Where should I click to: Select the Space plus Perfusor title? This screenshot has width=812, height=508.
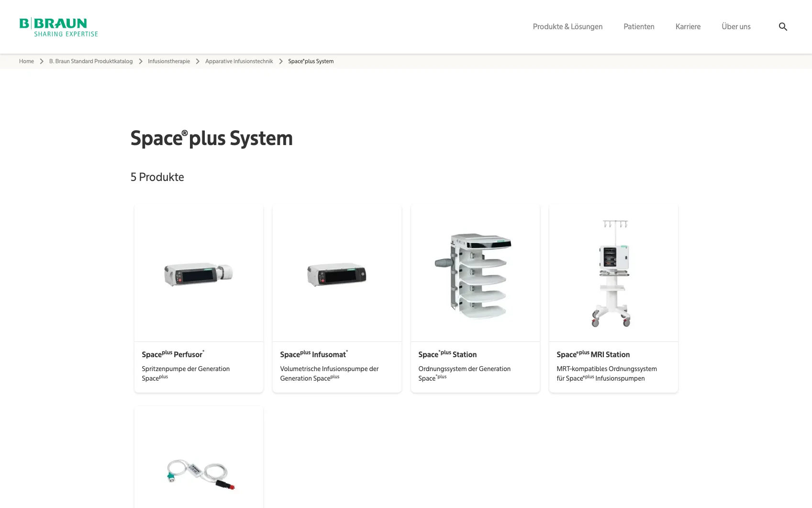coord(173,354)
